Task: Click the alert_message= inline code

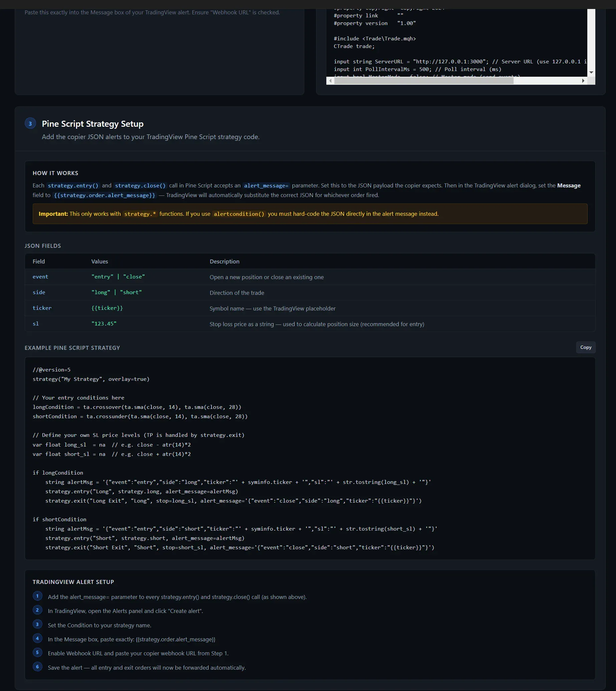Action: pos(266,186)
